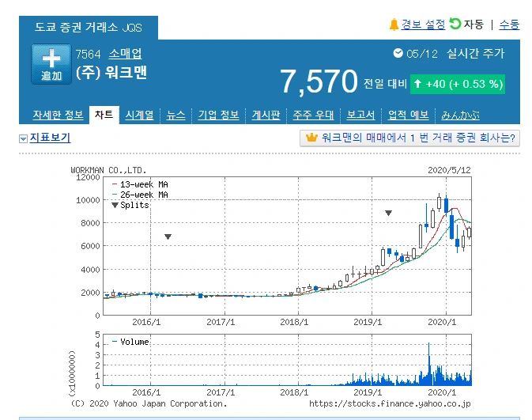532x420 pixels.
Task: Click the Splits legend entry
Action: (x=130, y=205)
